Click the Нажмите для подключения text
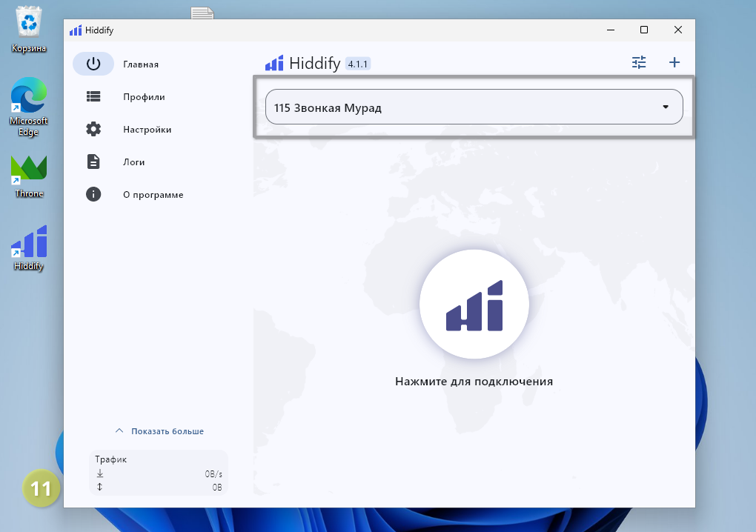 pyautogui.click(x=474, y=381)
